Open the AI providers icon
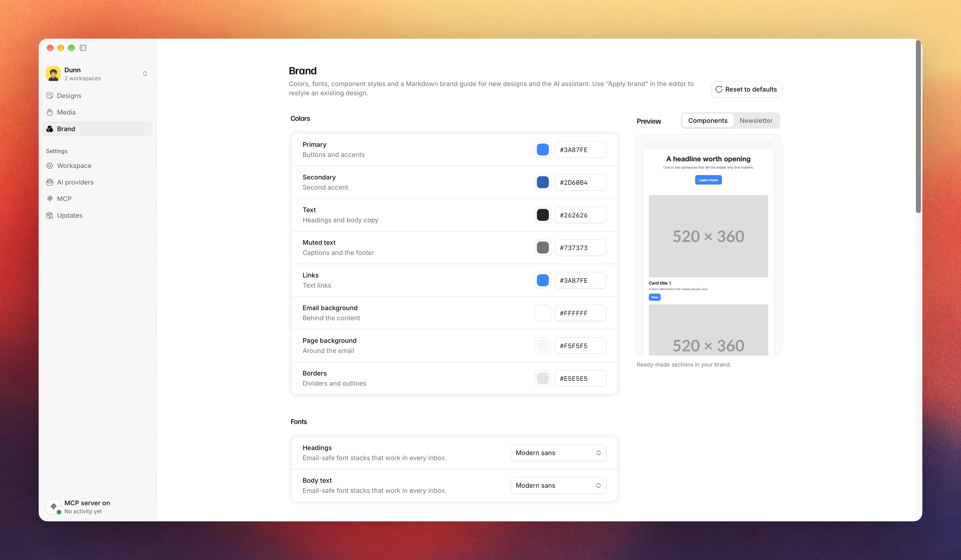This screenshot has height=560, width=961. pyautogui.click(x=49, y=182)
